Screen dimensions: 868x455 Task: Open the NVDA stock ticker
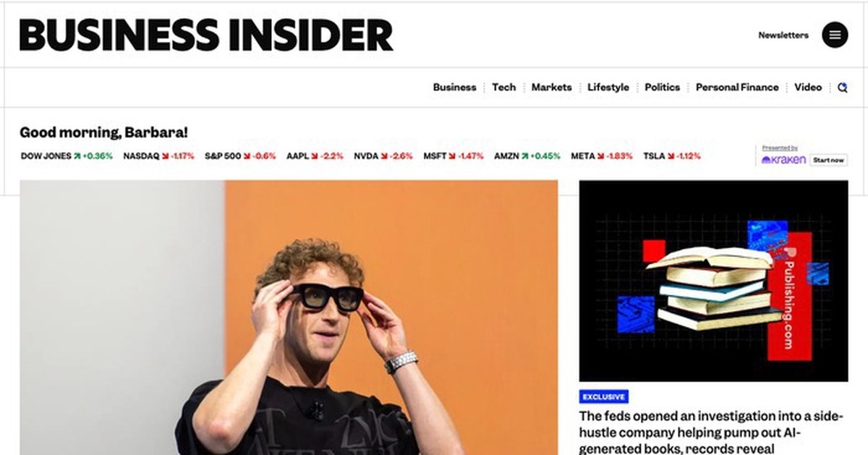coord(383,156)
